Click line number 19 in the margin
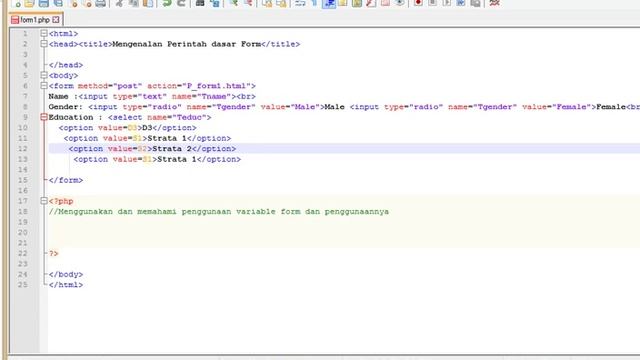Screen dimensions: 640x360 point(23,222)
